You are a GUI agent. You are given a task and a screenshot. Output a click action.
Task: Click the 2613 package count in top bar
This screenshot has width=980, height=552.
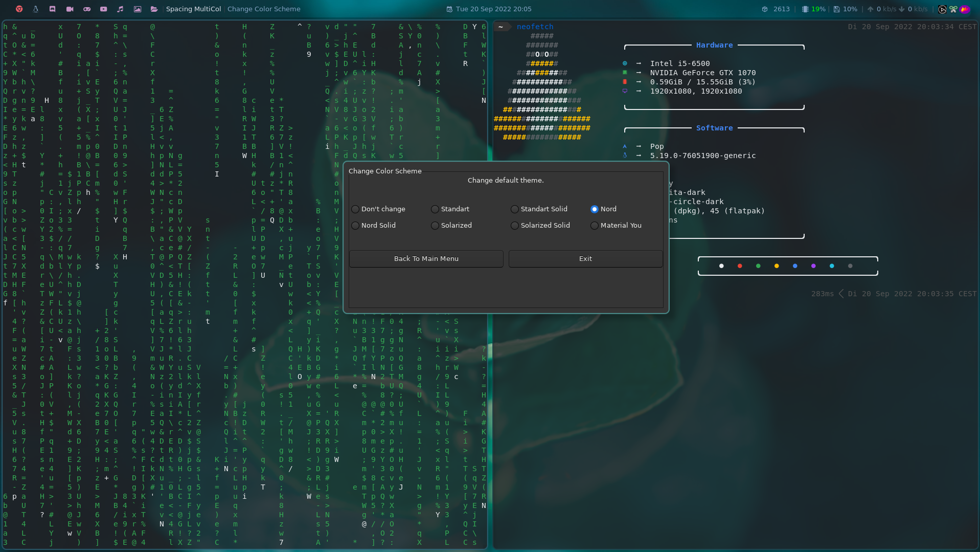point(782,9)
